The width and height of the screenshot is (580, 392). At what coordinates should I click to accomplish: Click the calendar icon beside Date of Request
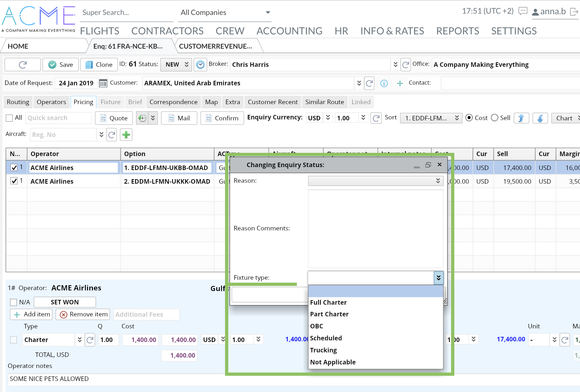[x=103, y=83]
